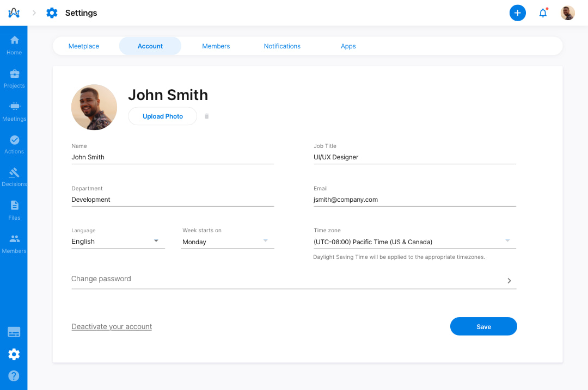Click the blue plus add button
The height and width of the screenshot is (390, 588).
click(517, 13)
